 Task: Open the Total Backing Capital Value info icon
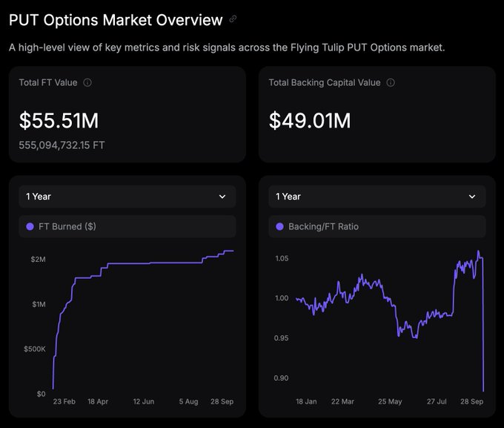391,82
